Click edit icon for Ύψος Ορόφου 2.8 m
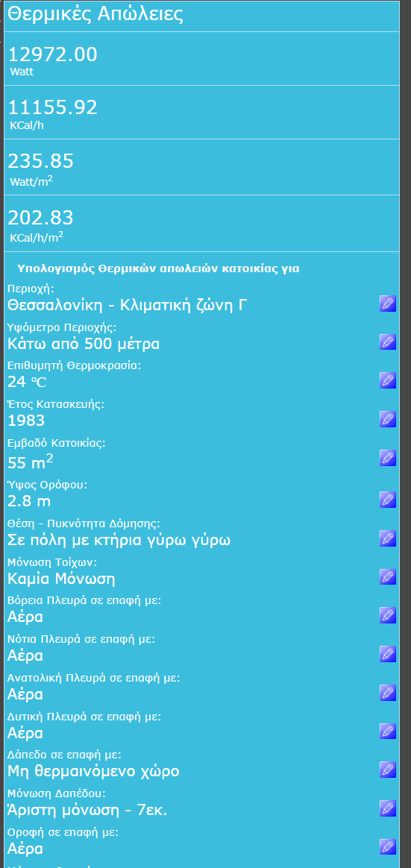This screenshot has height=868, width=411. coord(388,500)
